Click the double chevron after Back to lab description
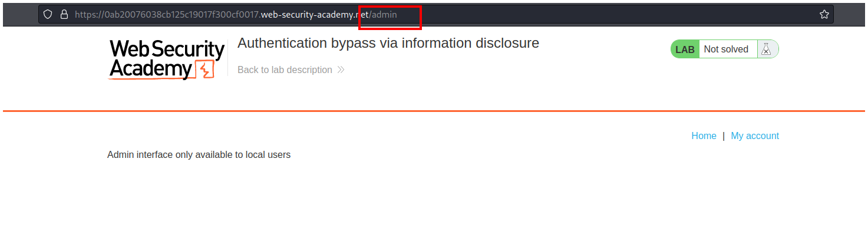Image resolution: width=868 pixels, height=241 pixels. pyautogui.click(x=341, y=70)
